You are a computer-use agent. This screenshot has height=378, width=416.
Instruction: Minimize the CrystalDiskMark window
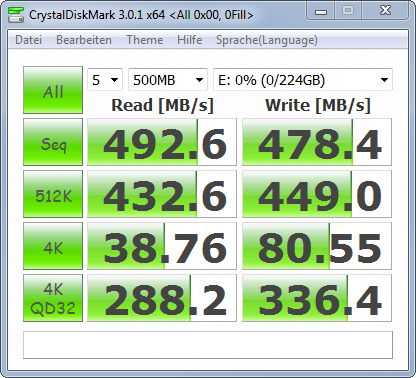321,11
